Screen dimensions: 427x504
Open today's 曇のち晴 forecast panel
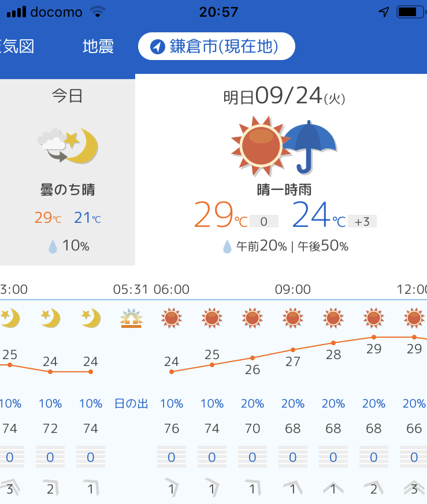[68, 172]
